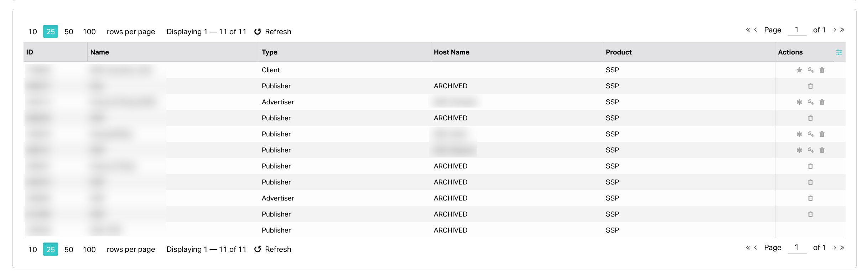868x276 pixels.
Task: Jump to last page with bottom double-chevron
Action: pos(842,248)
